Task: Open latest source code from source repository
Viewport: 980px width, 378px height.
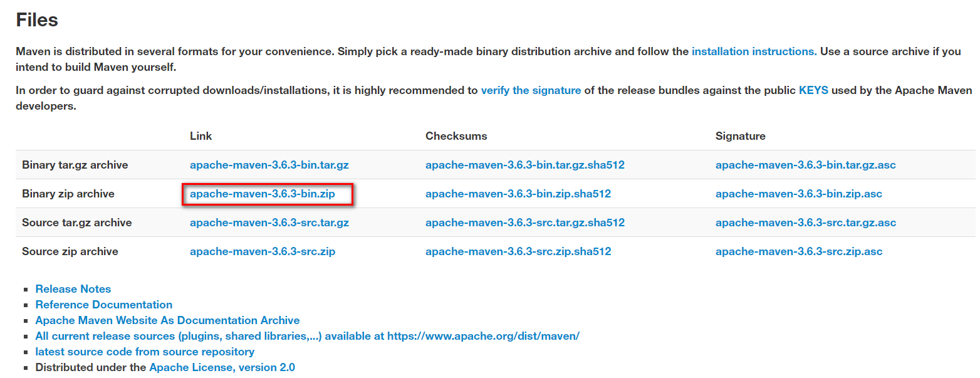Action: 145,352
